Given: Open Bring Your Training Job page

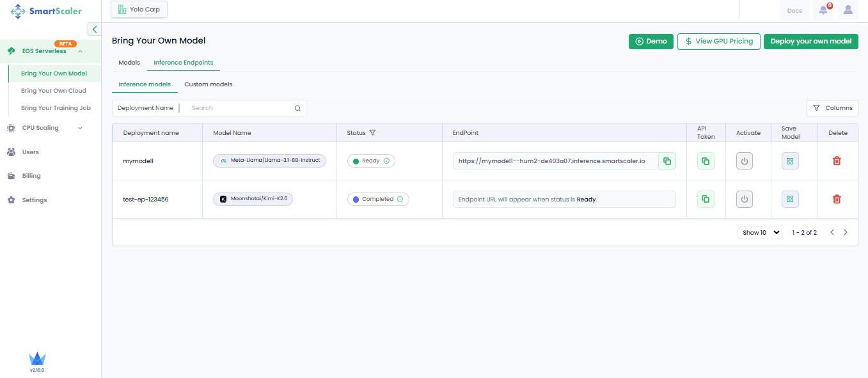Looking at the screenshot, I should click(56, 108).
